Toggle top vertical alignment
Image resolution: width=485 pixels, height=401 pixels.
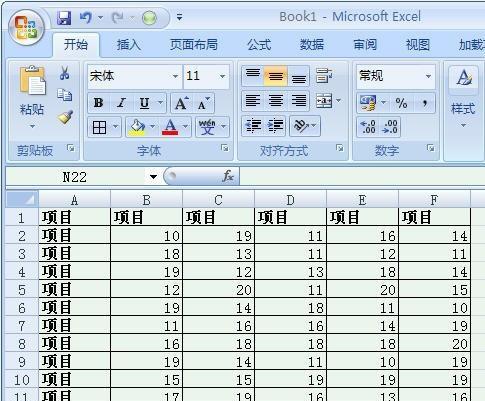click(253, 76)
